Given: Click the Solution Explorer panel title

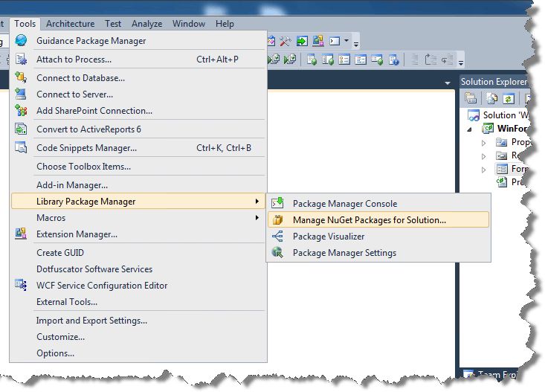Looking at the screenshot, I should click(494, 82).
